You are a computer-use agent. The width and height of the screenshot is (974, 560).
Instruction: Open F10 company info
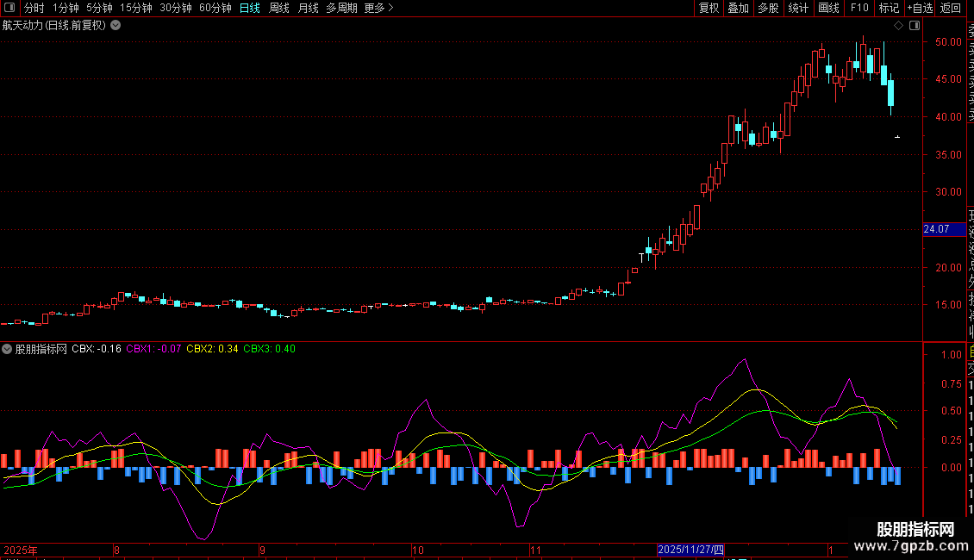(x=859, y=8)
